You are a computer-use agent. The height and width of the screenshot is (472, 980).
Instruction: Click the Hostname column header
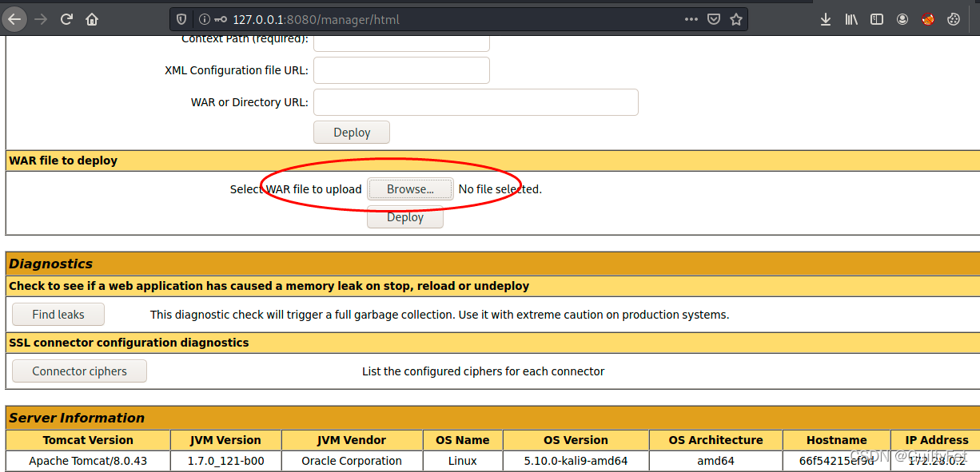836,440
